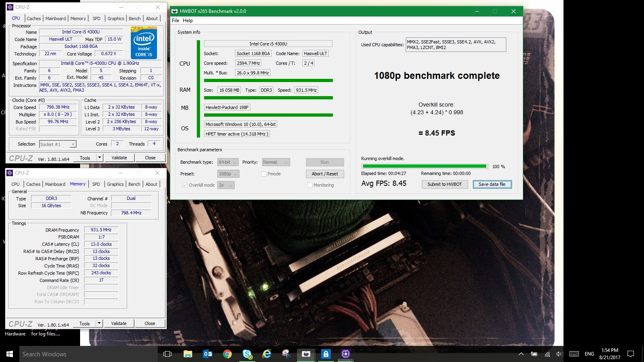Click the HWBOT x265 window title icon
The width and height of the screenshot is (644, 362).
(175, 11)
